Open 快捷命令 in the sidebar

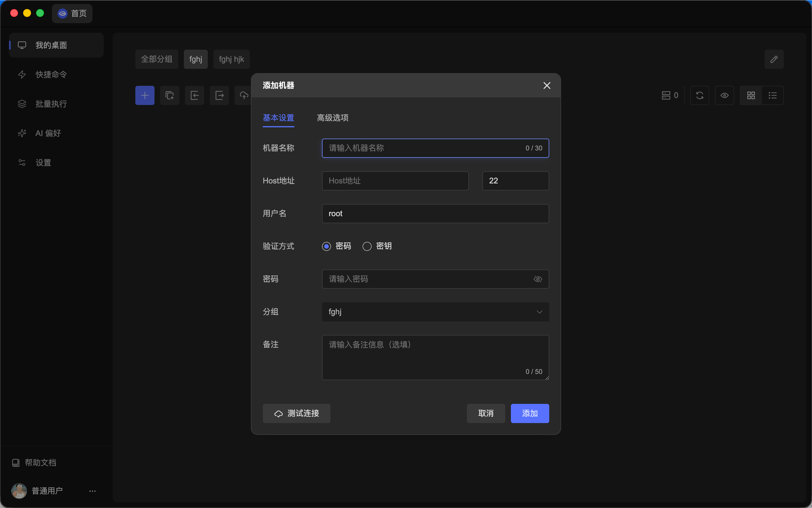click(x=56, y=75)
